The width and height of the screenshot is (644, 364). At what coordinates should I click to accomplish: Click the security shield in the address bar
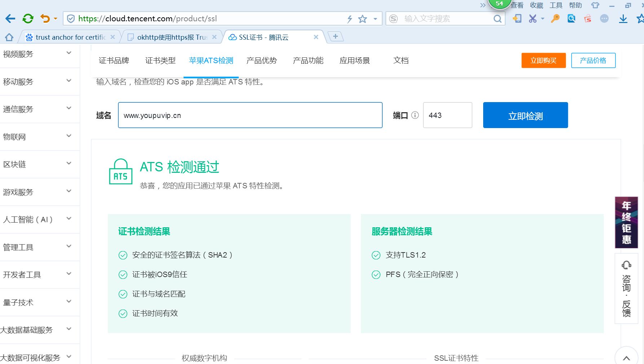coord(71,19)
